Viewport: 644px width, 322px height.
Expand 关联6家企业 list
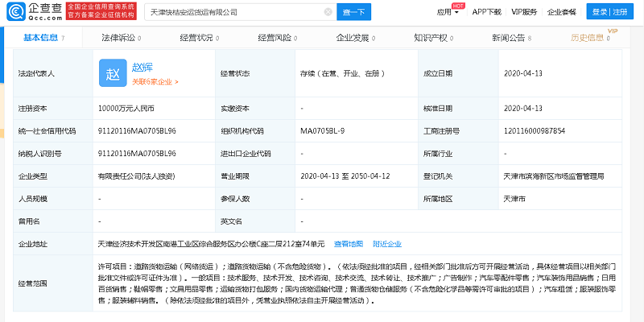pyautogui.click(x=155, y=81)
